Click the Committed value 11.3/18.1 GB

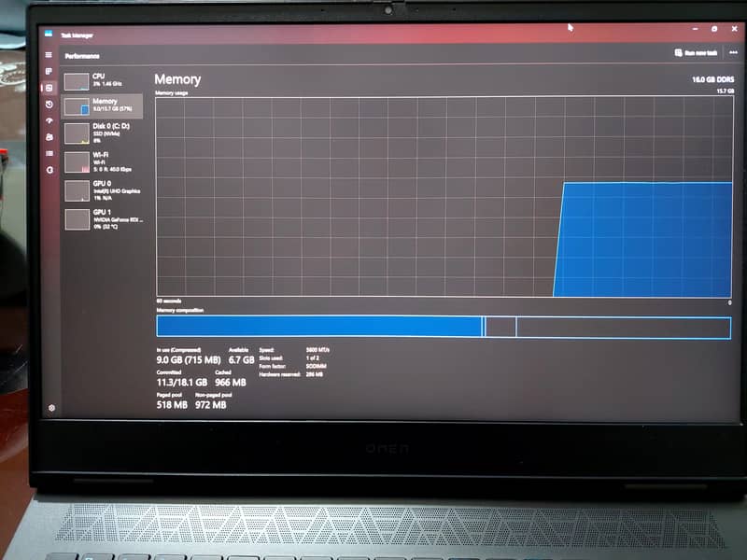click(182, 383)
